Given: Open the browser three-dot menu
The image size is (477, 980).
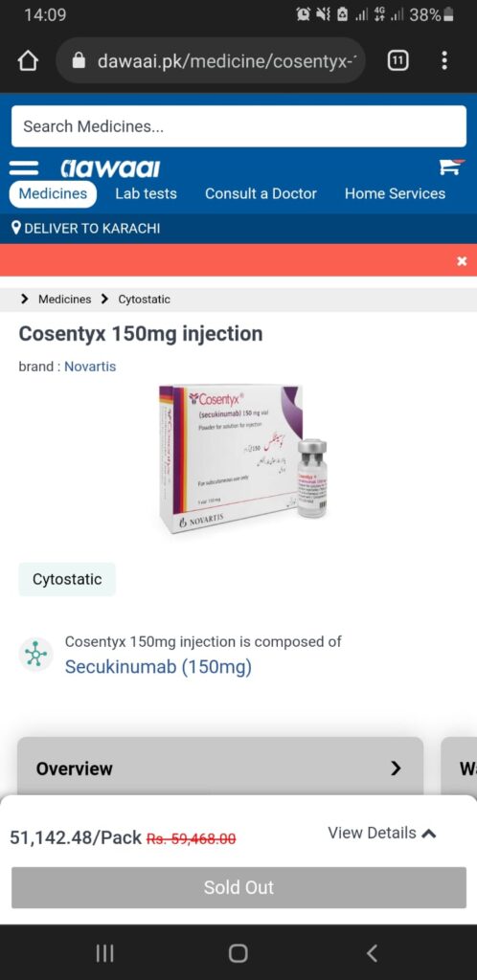Looking at the screenshot, I should click(443, 60).
